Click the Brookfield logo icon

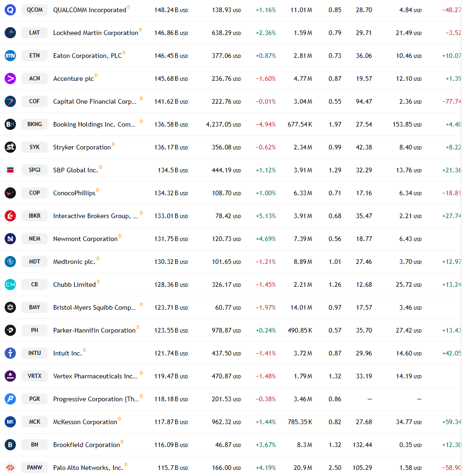coord(10,445)
